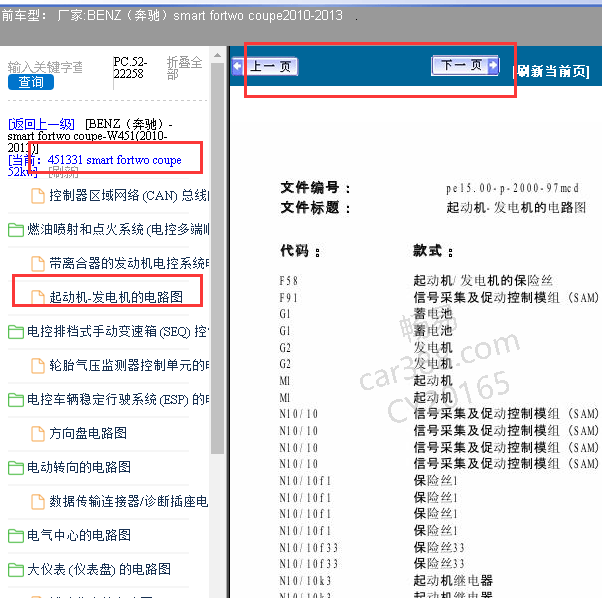
Task: Expand 电动转向的电路图 folder
Action: [79, 467]
